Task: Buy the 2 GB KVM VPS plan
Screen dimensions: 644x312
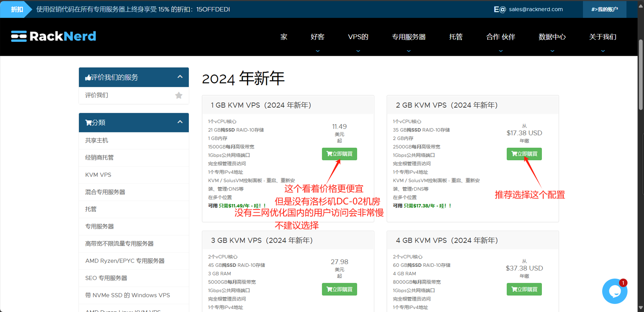Action: click(524, 154)
